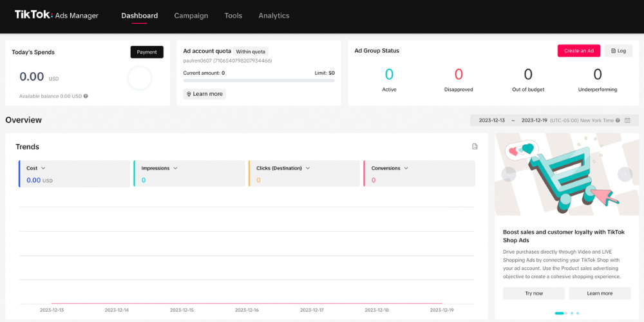
Task: Click the Out of budget count
Action: pos(528,74)
